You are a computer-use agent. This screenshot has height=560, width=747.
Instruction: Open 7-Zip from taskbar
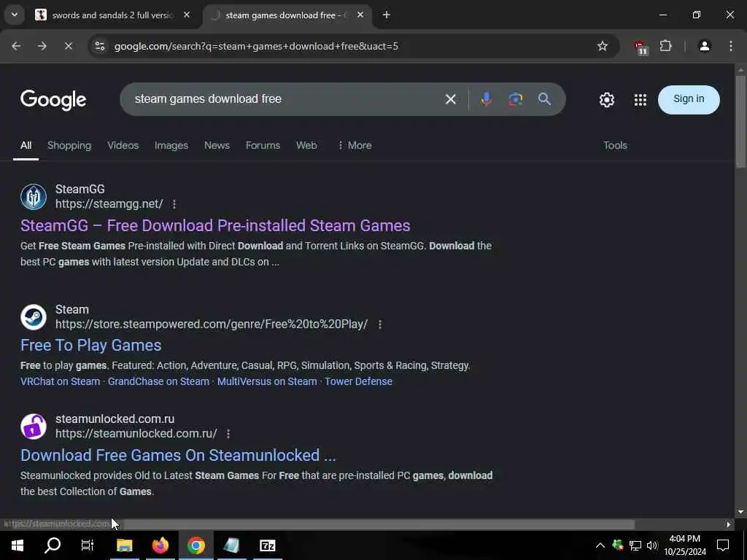pos(267,545)
